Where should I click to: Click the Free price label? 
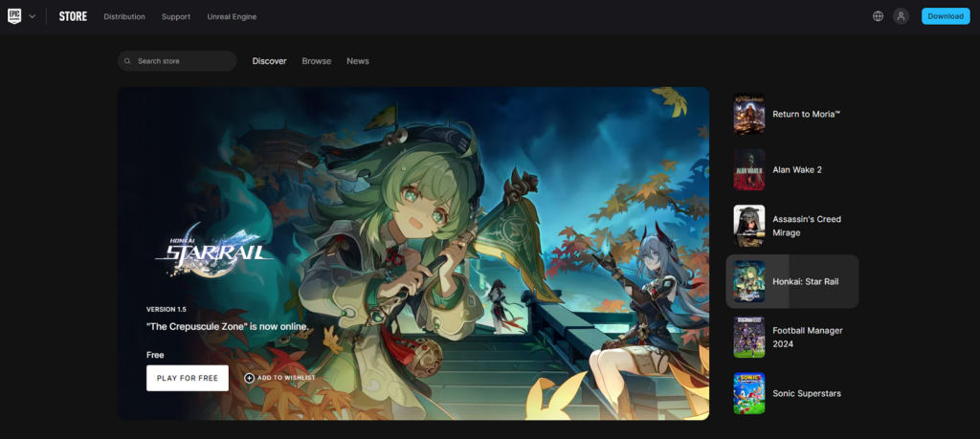(155, 355)
